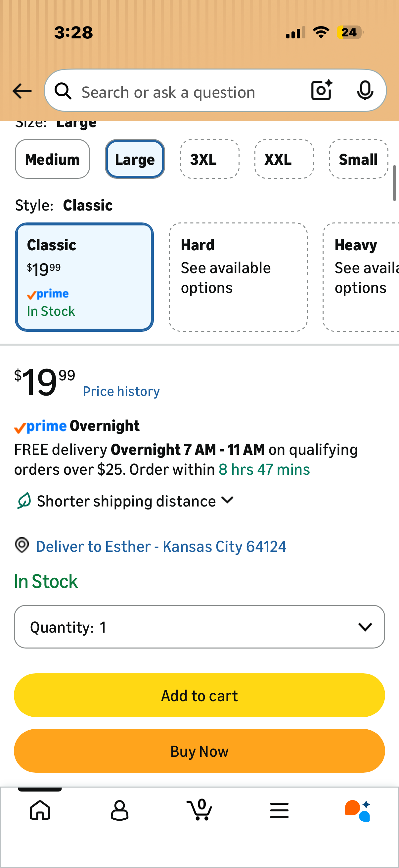Go to Home tab icon
Screen dimensions: 399x868
[x=40, y=810]
